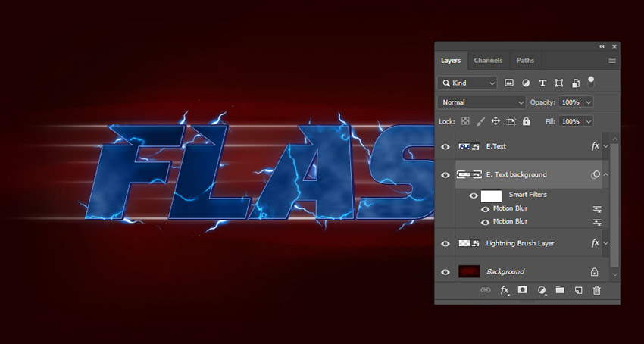Open the Kind filter type dropdown
The image size is (644, 344).
(467, 83)
